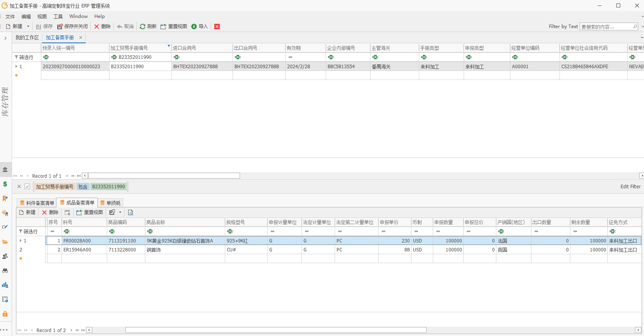
Task: Click the print preview icon in sub-toolbar
Action: tap(131, 212)
